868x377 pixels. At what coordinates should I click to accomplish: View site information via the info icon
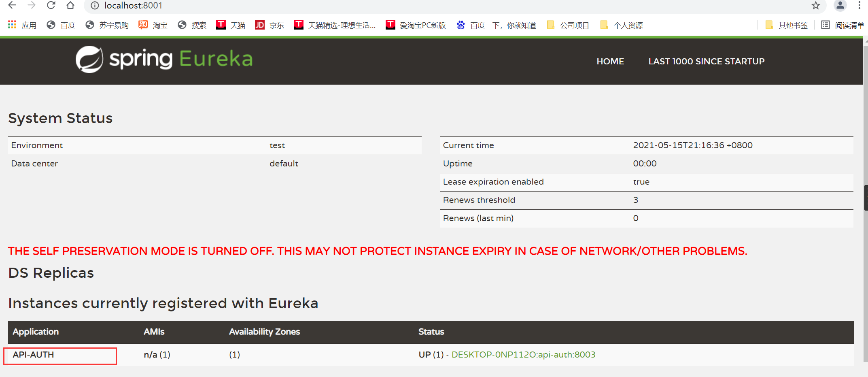pos(94,6)
